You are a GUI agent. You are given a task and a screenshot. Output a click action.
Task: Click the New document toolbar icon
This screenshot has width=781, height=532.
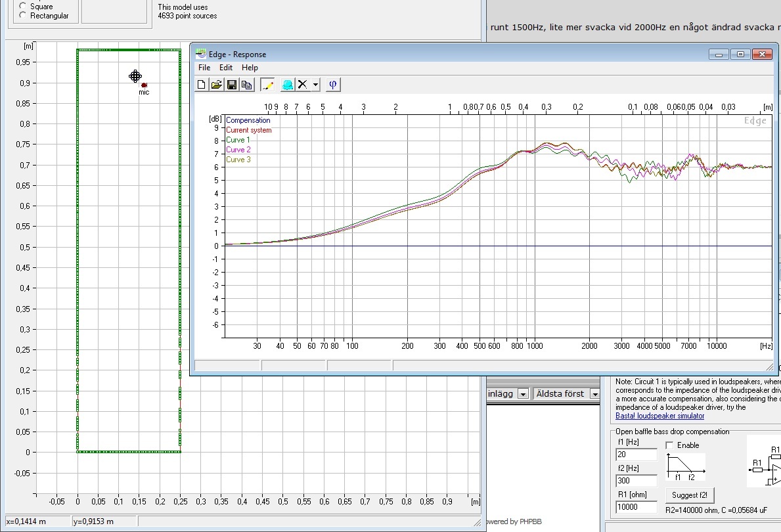[x=202, y=85]
